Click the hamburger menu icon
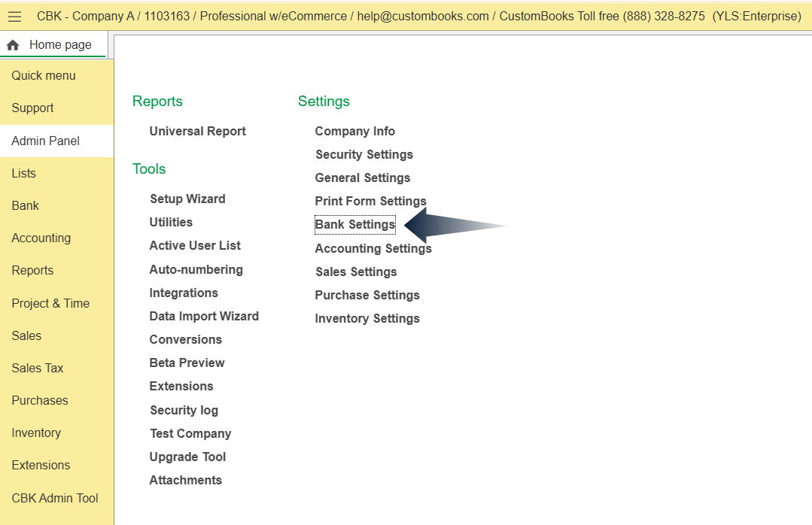This screenshot has width=812, height=525. 14,17
